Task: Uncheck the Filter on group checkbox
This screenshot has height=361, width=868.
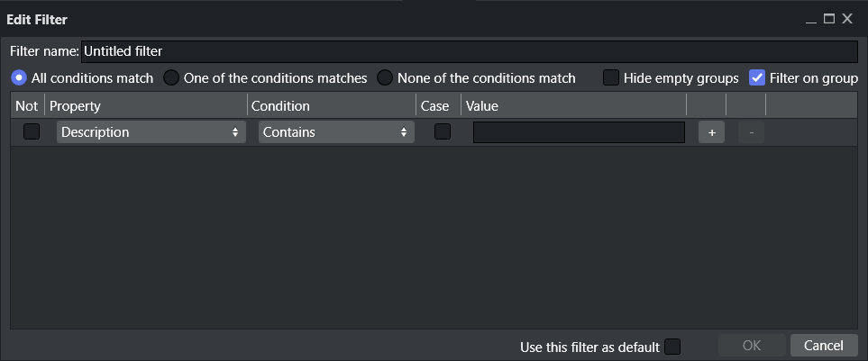Action: 757,78
